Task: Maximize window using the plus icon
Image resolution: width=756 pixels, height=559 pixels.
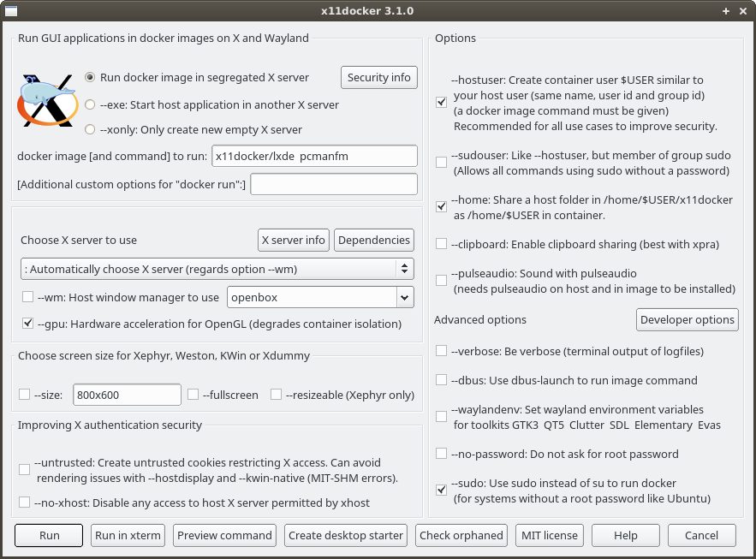Action: (726, 11)
